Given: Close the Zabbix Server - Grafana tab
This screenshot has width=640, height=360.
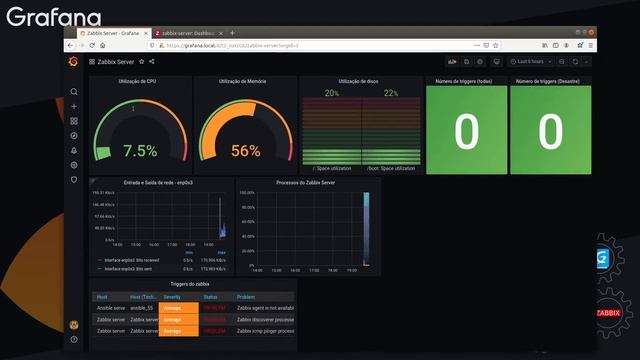Looking at the screenshot, I should pyautogui.click(x=146, y=33).
